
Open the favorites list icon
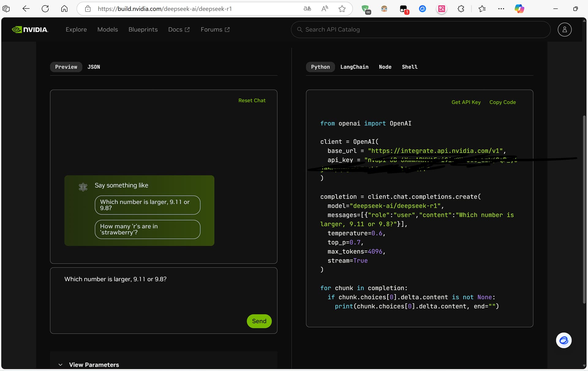click(482, 9)
